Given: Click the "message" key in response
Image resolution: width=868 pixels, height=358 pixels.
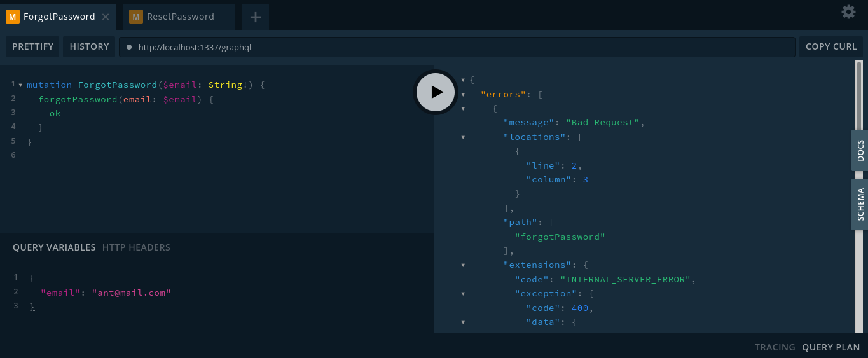Looking at the screenshot, I should point(528,123).
